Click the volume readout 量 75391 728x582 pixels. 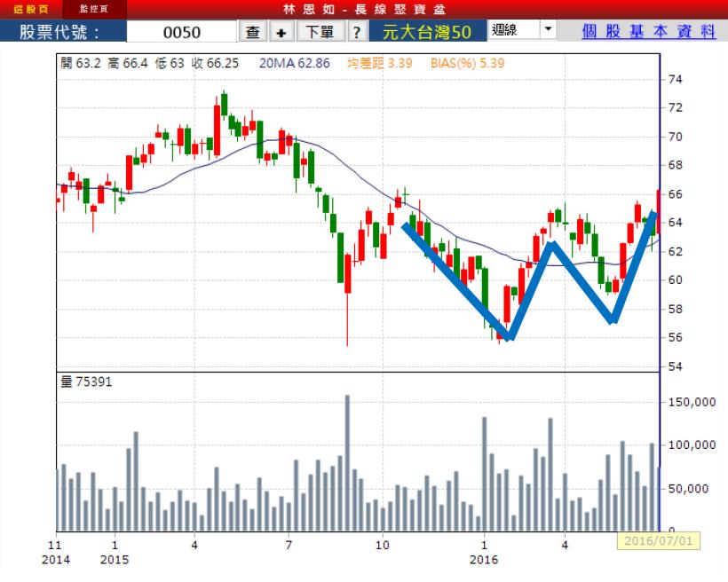[86, 382]
